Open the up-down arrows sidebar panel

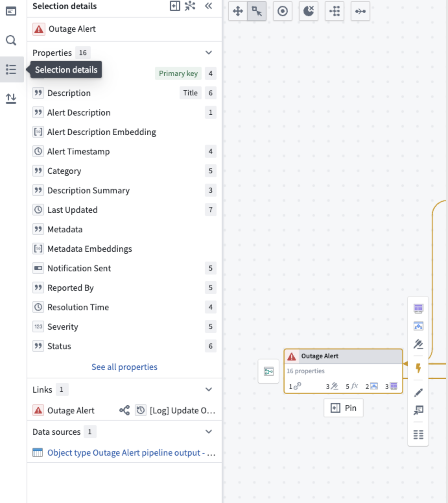click(11, 98)
